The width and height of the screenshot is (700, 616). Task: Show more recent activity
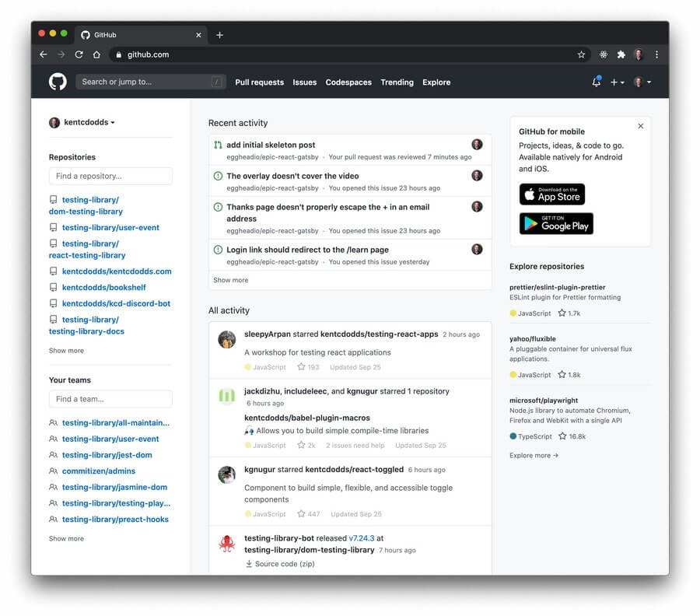(x=231, y=280)
